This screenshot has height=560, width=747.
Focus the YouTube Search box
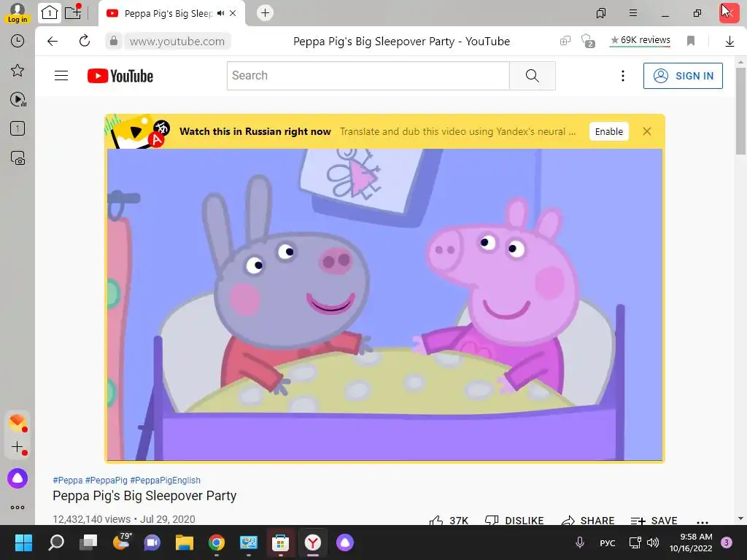pos(368,76)
